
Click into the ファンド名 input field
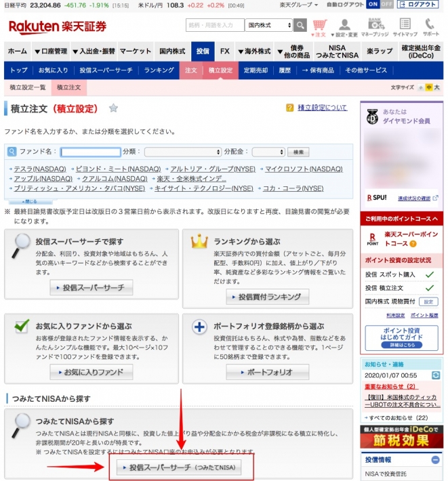91,152
